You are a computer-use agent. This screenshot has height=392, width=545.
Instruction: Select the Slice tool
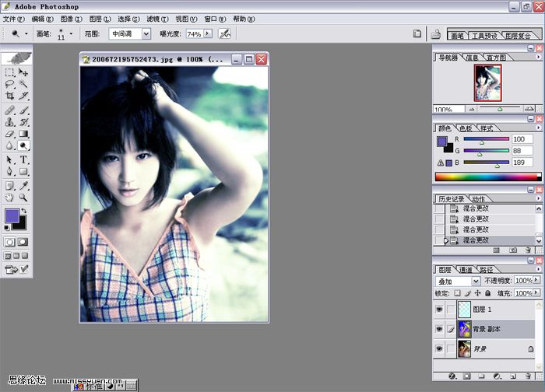click(23, 96)
